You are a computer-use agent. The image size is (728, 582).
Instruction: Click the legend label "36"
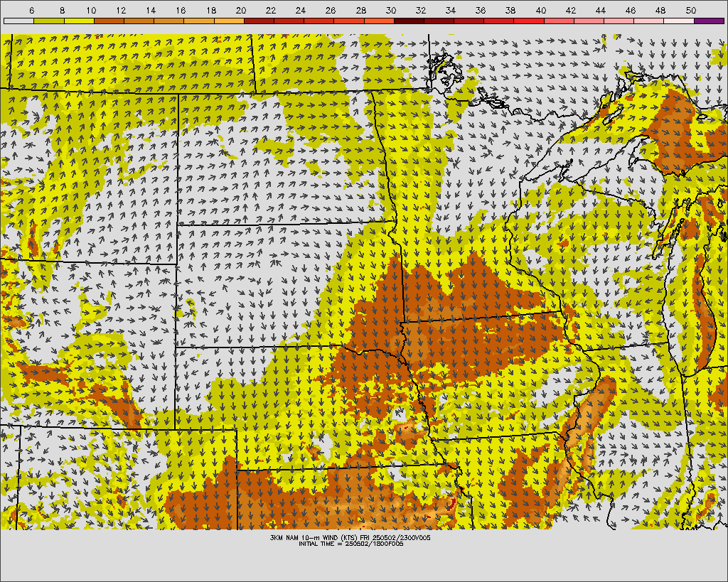[x=481, y=10]
